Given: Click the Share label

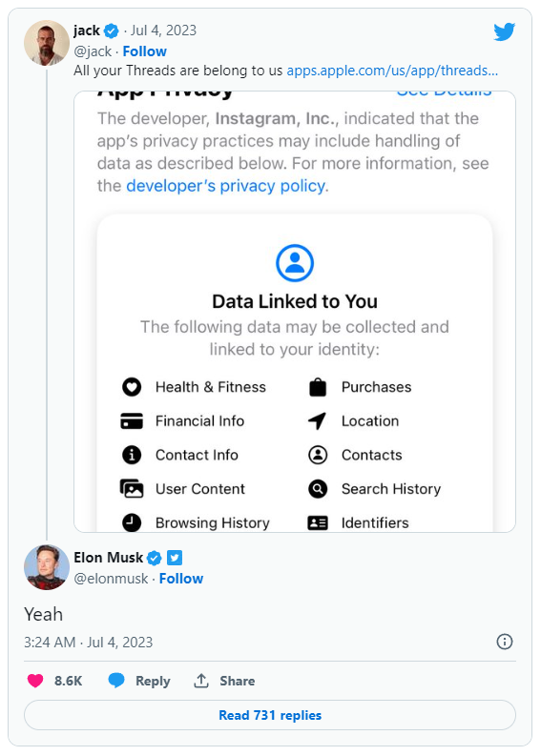Looking at the screenshot, I should [x=237, y=681].
